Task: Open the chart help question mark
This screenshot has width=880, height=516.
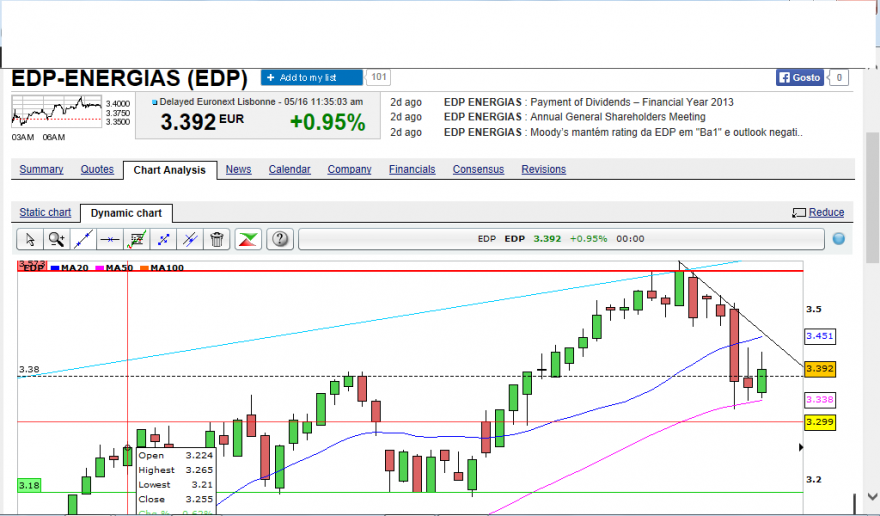Action: coord(279,239)
